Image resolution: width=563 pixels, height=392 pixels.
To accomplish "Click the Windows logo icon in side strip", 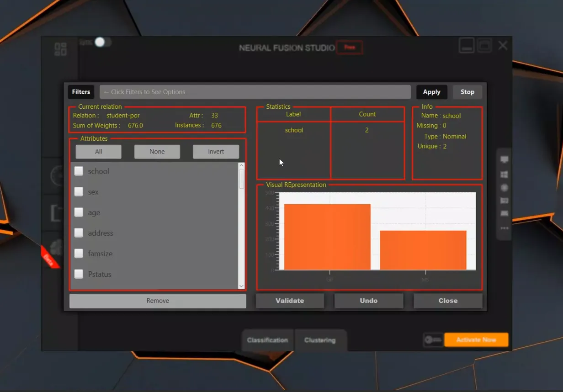I will [504, 175].
